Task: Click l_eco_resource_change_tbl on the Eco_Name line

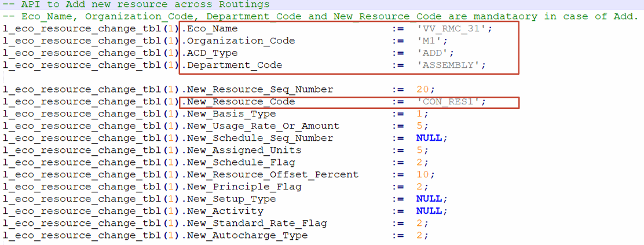Action: click(82, 29)
